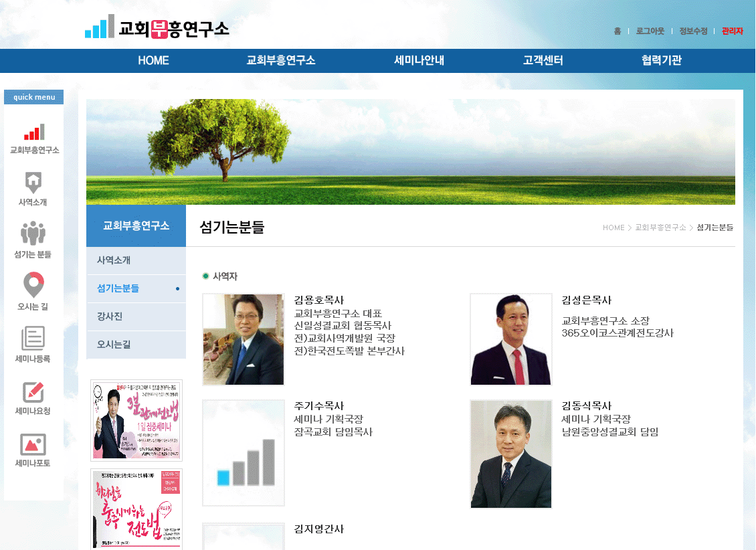This screenshot has width=756, height=550.
Task: Click the 주기수목사 placeholder image
Action: click(x=244, y=452)
